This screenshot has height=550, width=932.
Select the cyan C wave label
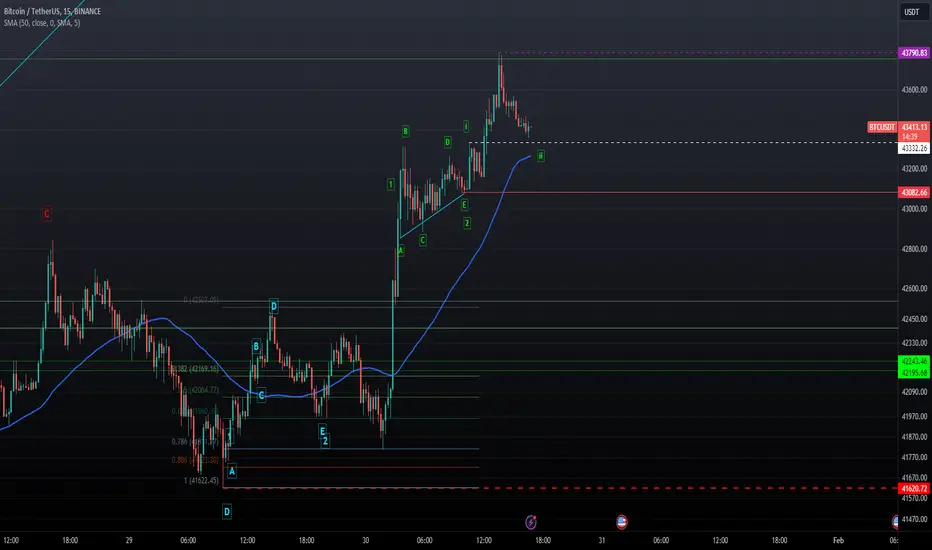pos(261,395)
